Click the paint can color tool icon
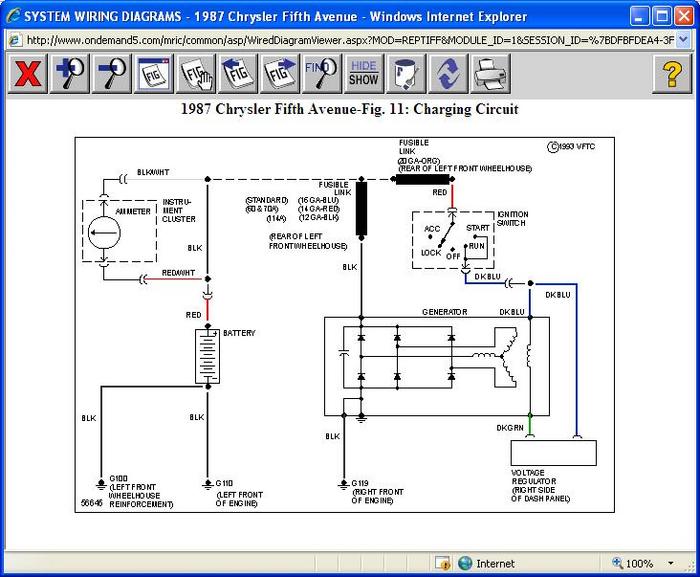700x577 pixels. pos(406,74)
